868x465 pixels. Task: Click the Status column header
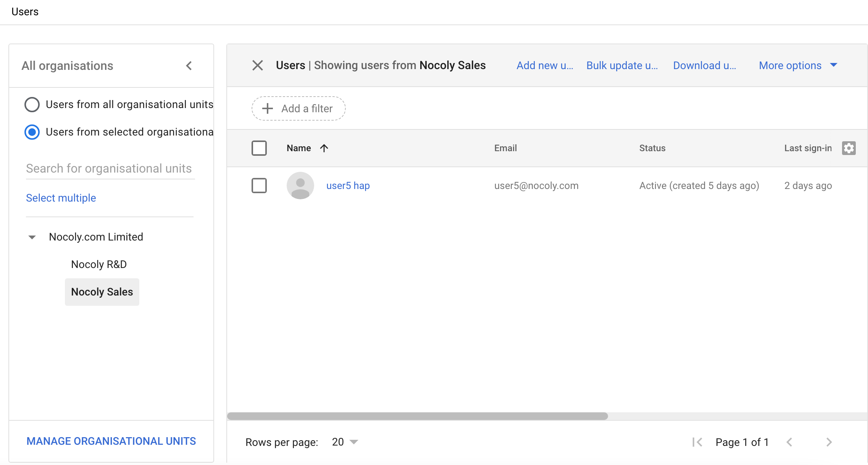[652, 148]
